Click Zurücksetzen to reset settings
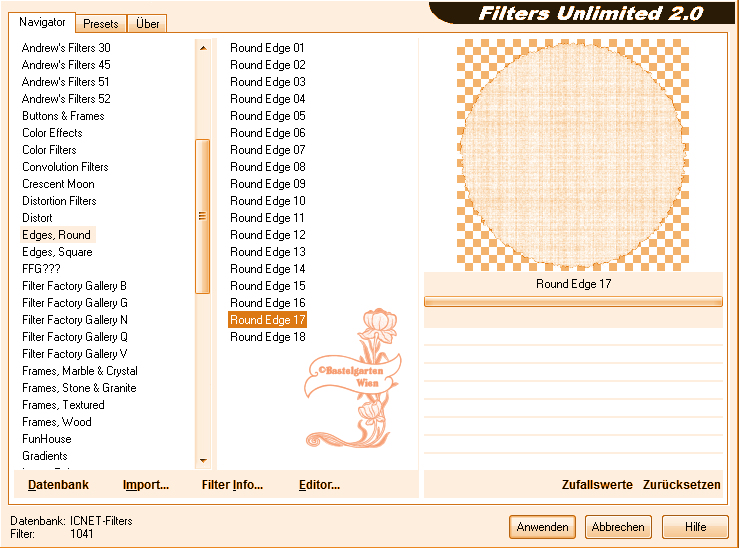Viewport: 739px width, 548px height. pos(682,485)
